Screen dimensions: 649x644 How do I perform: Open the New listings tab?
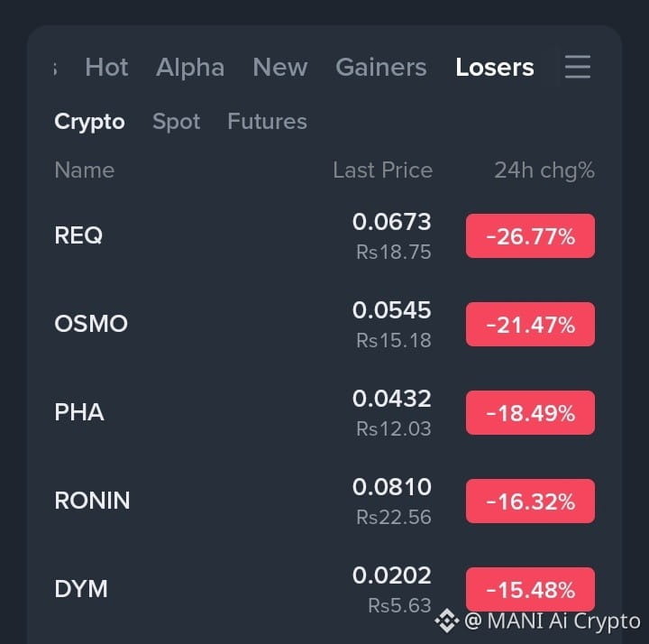click(280, 67)
